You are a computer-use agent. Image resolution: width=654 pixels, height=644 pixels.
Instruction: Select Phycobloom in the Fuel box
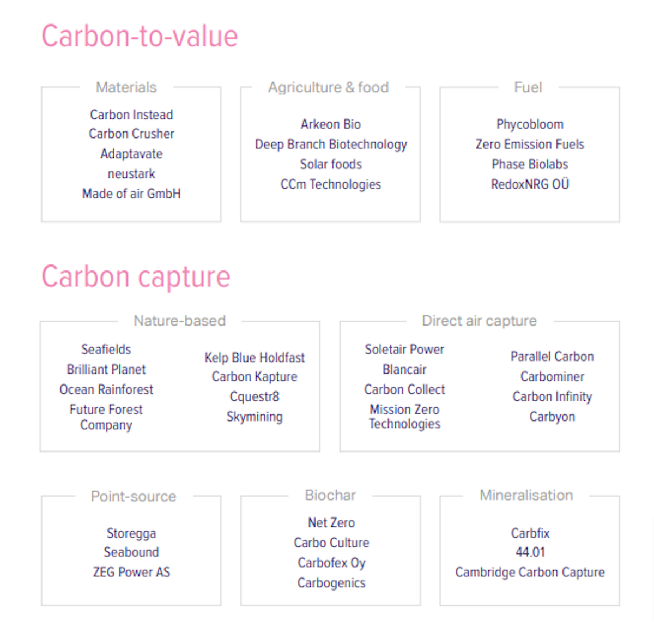point(530,124)
